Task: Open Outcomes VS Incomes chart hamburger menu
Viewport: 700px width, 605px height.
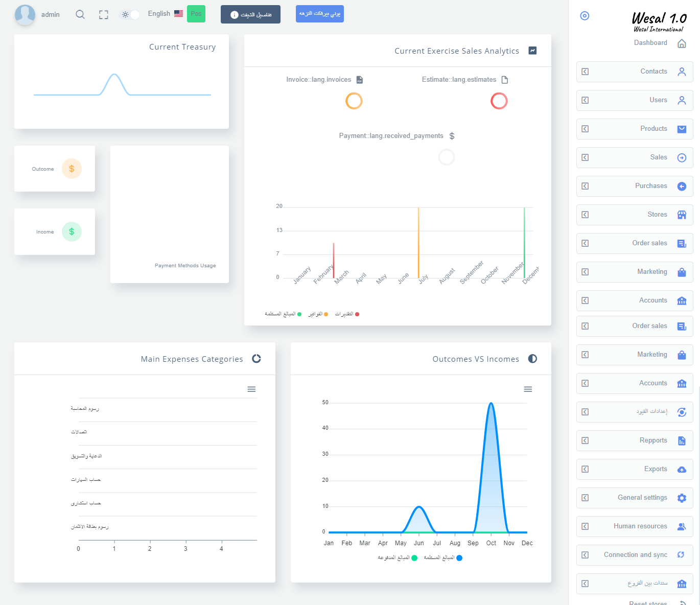Action: point(528,389)
